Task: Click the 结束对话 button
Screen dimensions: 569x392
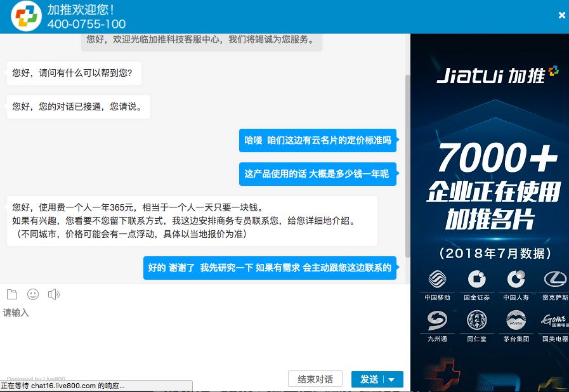Action: [315, 379]
